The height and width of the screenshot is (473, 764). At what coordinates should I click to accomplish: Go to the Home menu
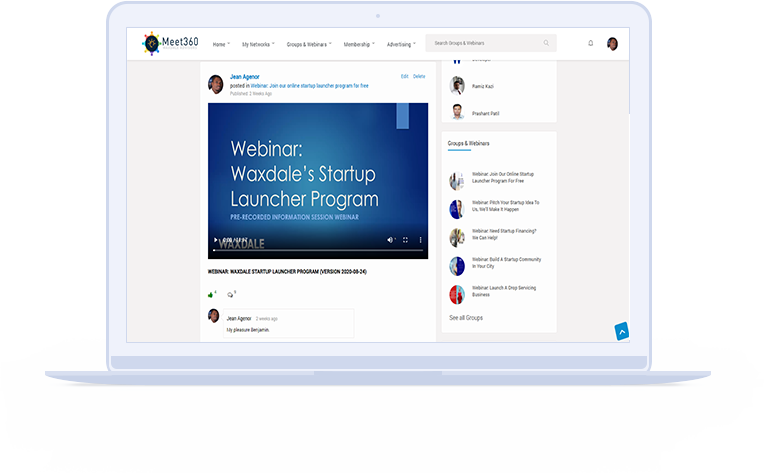click(x=221, y=44)
